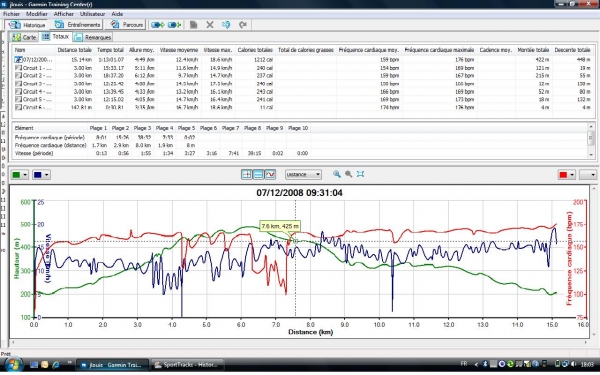Click the gray redo arrow icon
This screenshot has height=375, width=600.
tap(243, 25)
